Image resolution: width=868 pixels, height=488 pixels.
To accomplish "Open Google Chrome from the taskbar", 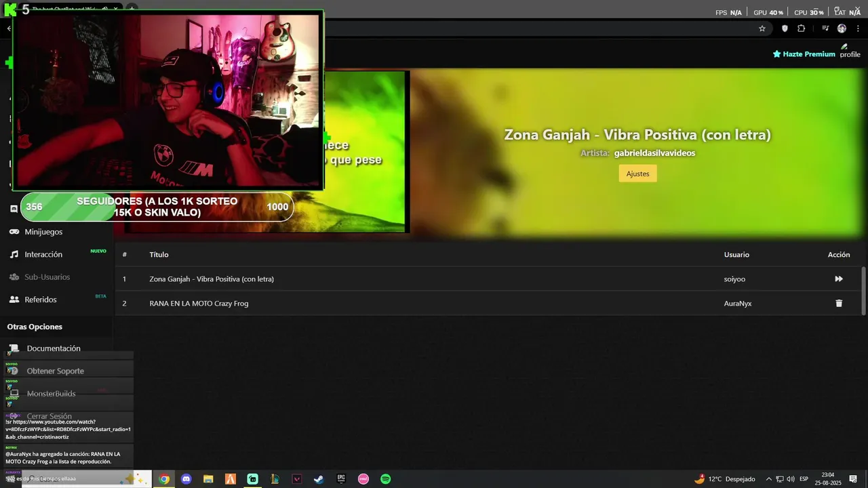I will tap(164, 479).
